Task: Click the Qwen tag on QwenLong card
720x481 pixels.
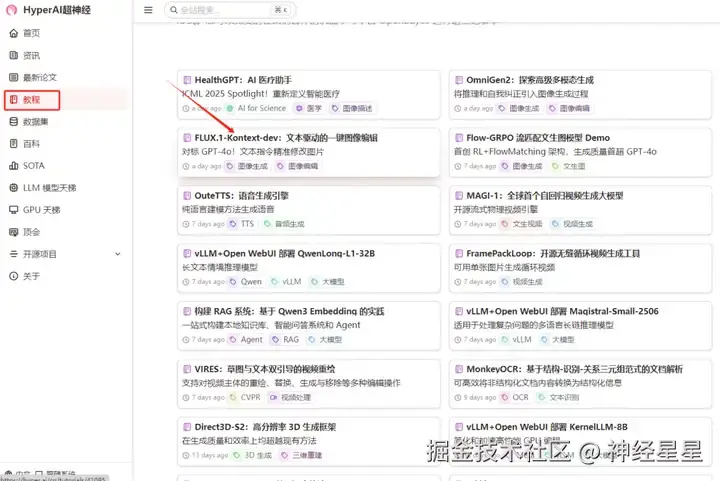Action: pyautogui.click(x=246, y=282)
